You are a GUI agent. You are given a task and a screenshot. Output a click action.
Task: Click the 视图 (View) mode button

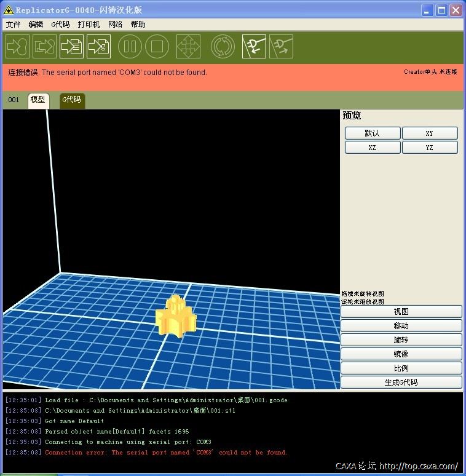[x=401, y=312]
